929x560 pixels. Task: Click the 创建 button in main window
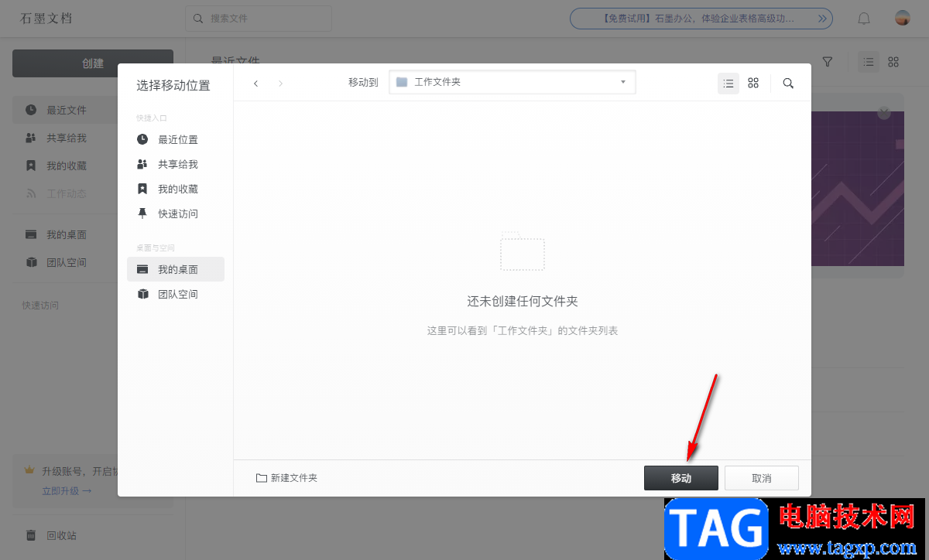click(93, 63)
